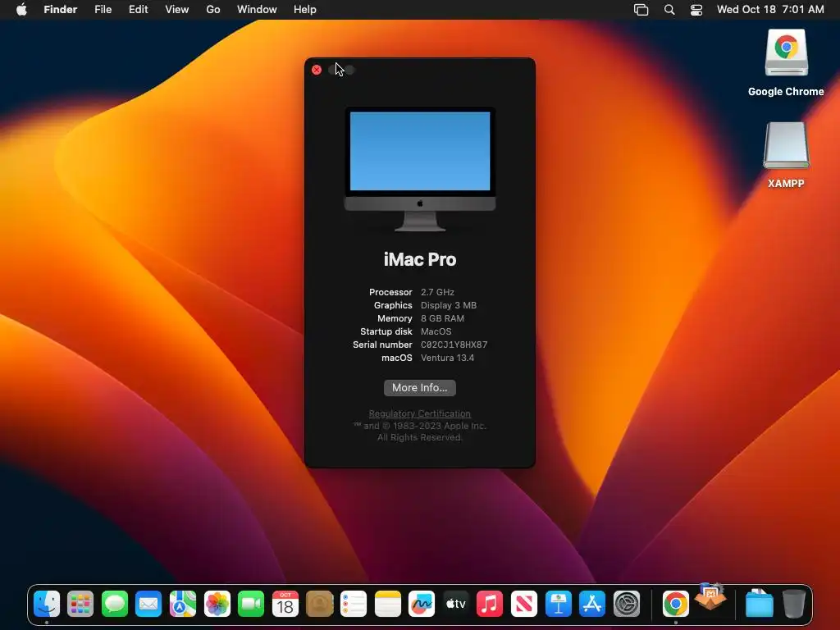The image size is (840, 630).
Task: Open Contacts in the Dock
Action: (x=319, y=604)
